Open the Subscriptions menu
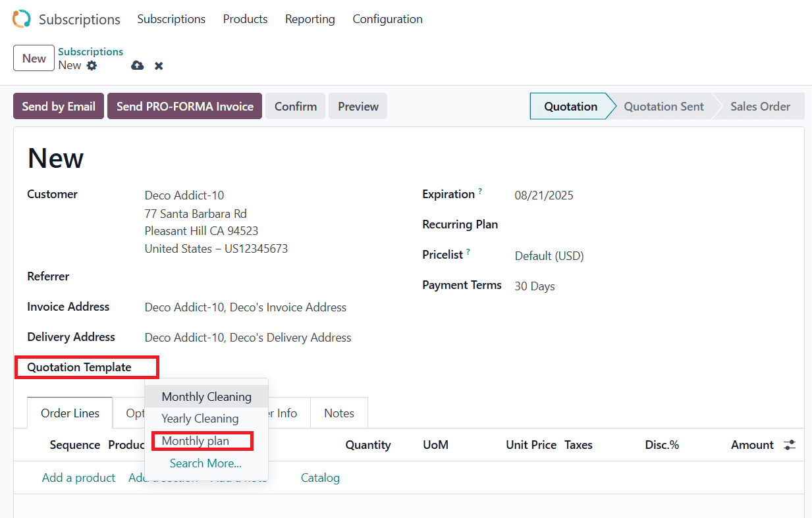 click(171, 19)
